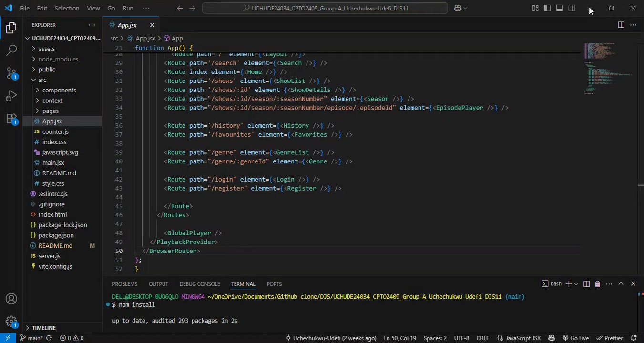Open the Run and Debug view
Image resolution: width=644 pixels, height=343 pixels.
pyautogui.click(x=11, y=96)
